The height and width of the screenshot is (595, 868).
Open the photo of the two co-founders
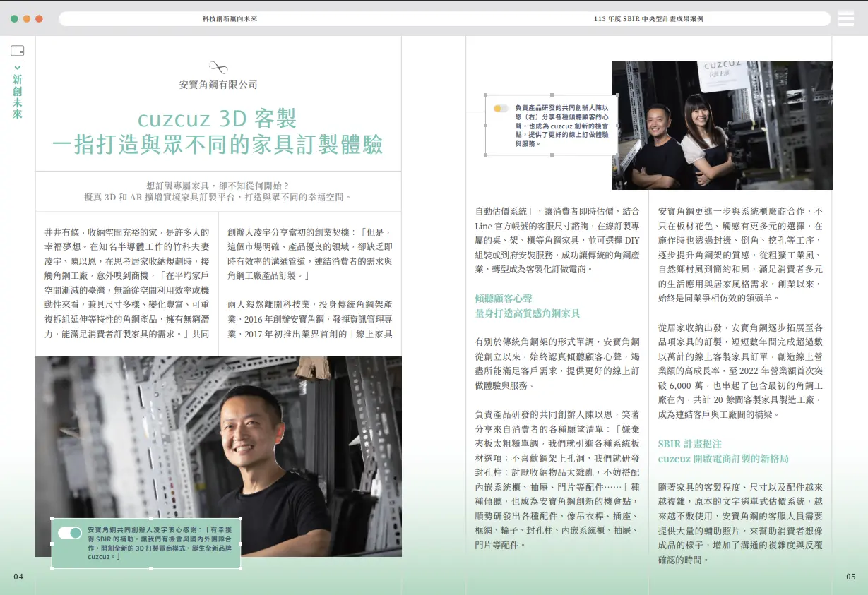723,126
